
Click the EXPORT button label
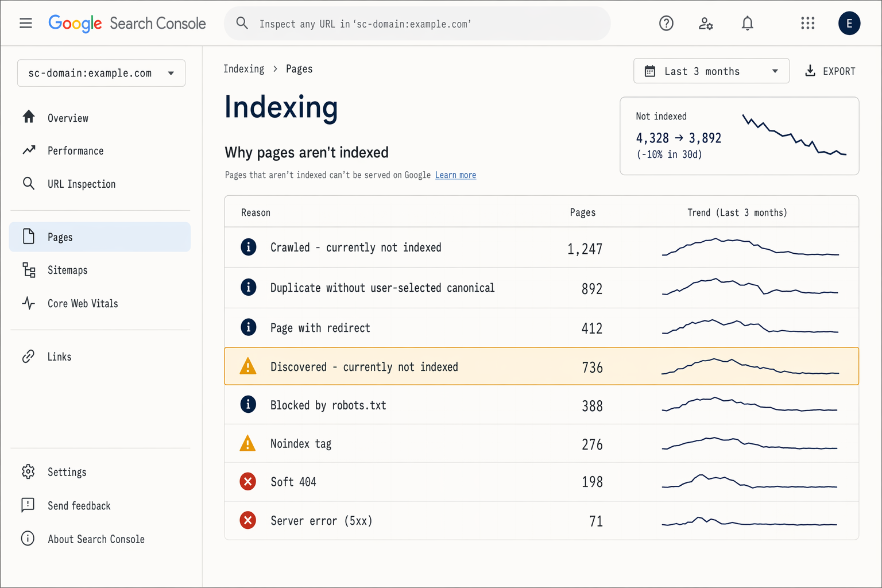point(839,71)
